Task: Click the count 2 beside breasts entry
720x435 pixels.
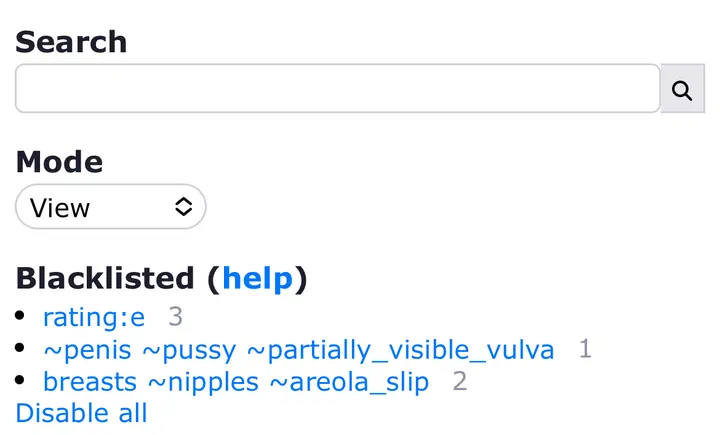Action: (x=460, y=381)
